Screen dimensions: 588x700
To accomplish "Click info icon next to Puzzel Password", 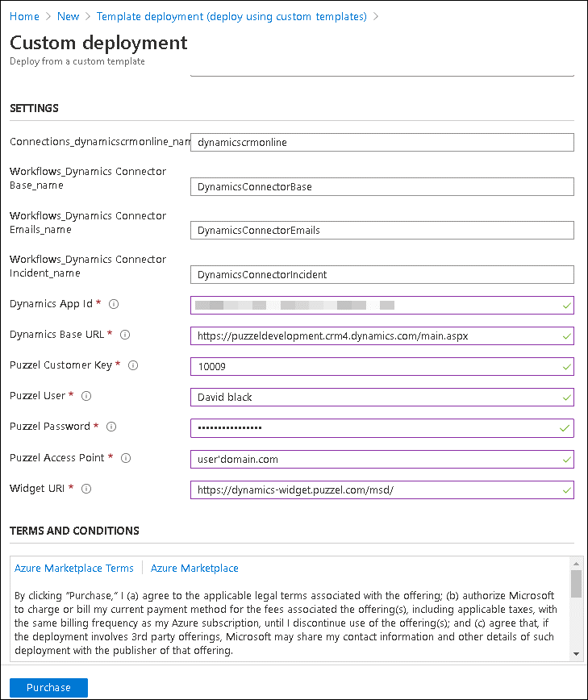I will pyautogui.click(x=111, y=427).
